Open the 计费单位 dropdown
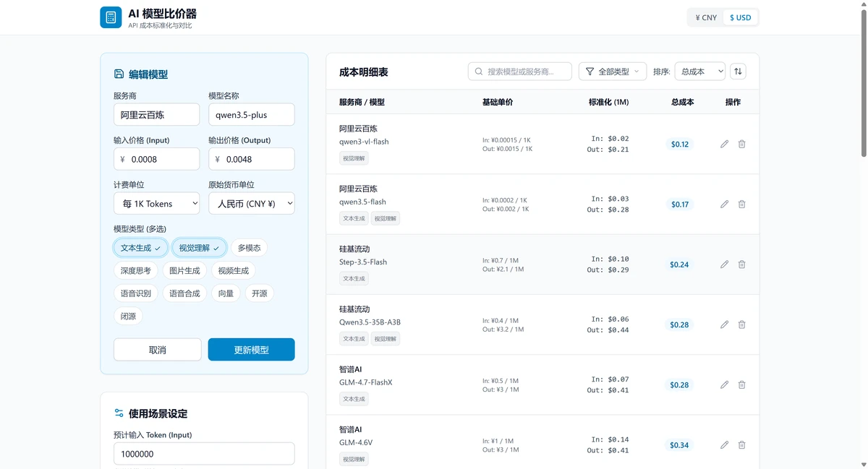The width and height of the screenshot is (868, 469). coord(156,203)
